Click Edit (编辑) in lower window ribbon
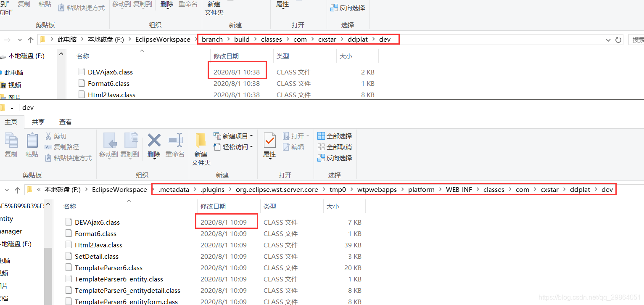 click(293, 147)
